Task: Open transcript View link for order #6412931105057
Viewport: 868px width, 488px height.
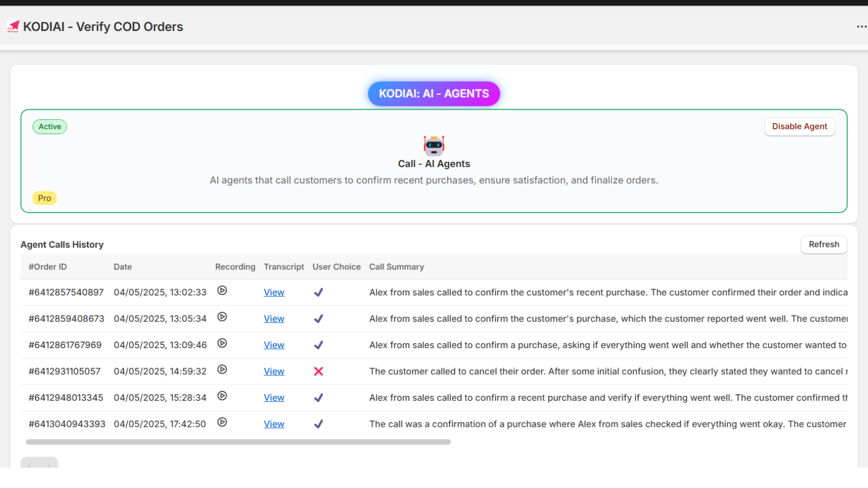Action: [x=274, y=371]
